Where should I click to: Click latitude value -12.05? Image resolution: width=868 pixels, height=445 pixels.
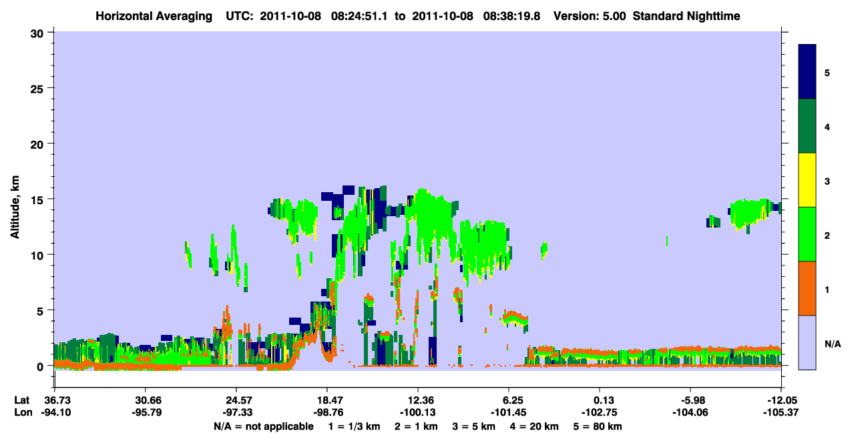pos(781,400)
